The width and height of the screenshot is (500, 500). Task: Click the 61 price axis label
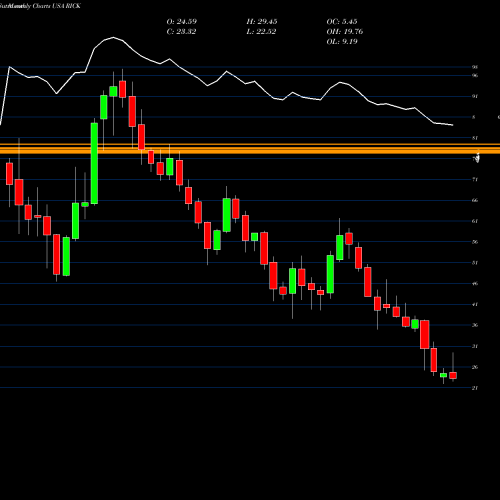475,221
